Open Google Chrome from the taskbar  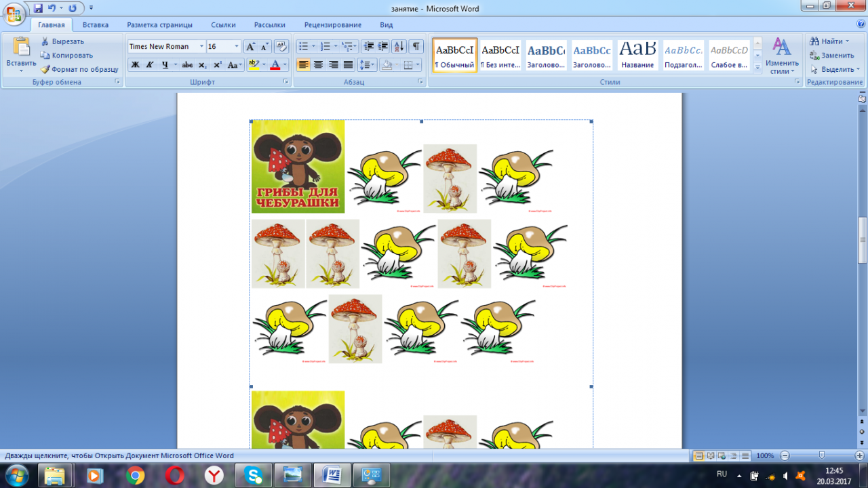click(x=135, y=476)
